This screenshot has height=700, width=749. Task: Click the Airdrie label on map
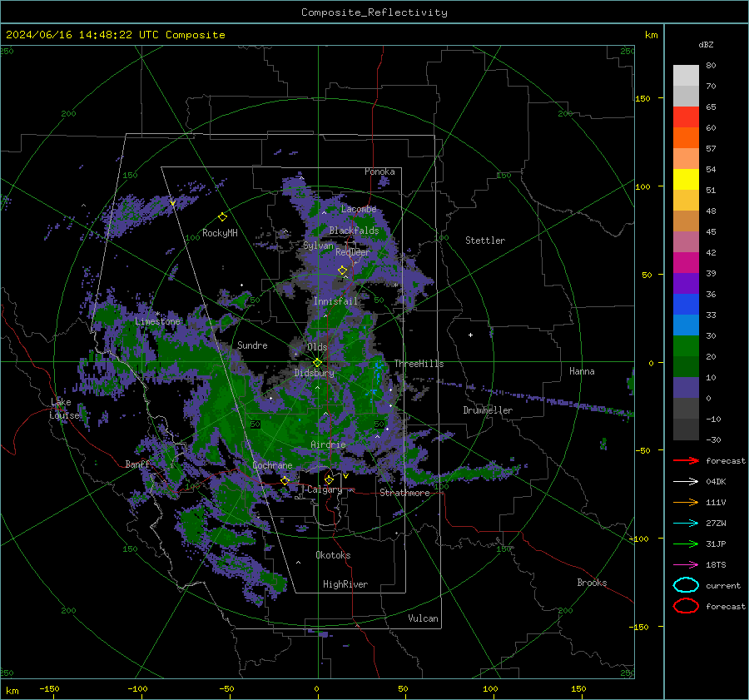(x=328, y=444)
